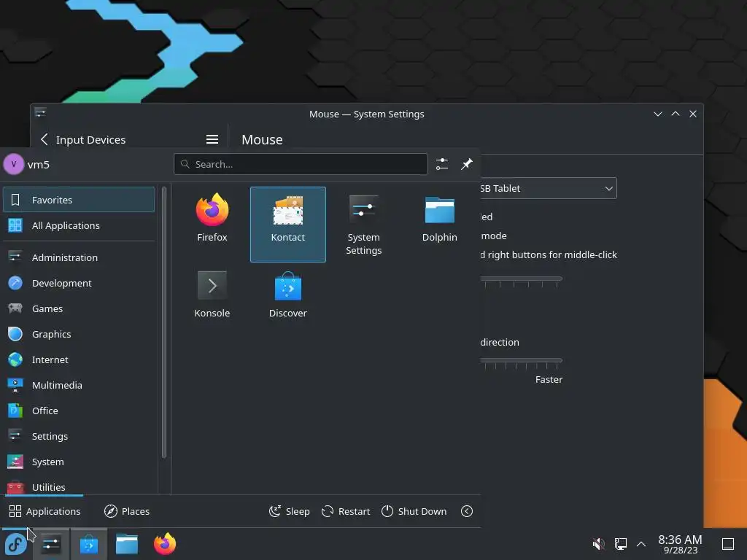Viewport: 747px width, 560px height.
Task: Go back to Input Devices
Action: 83,139
